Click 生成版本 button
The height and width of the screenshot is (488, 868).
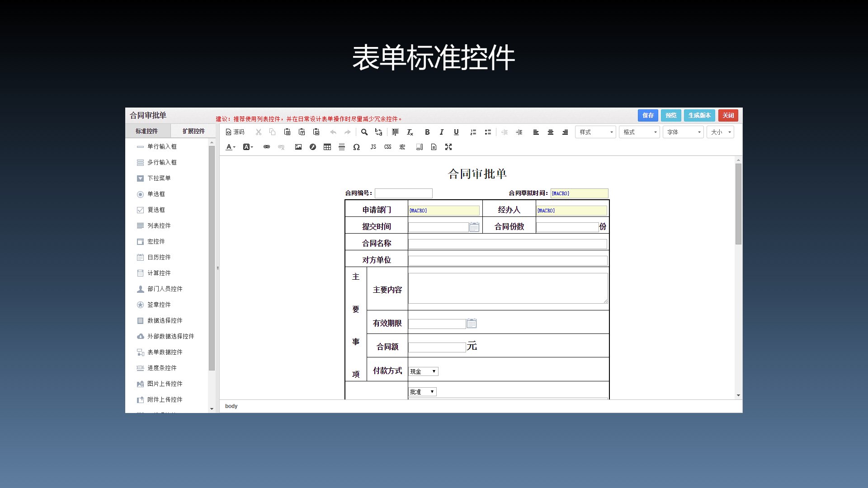coord(699,115)
